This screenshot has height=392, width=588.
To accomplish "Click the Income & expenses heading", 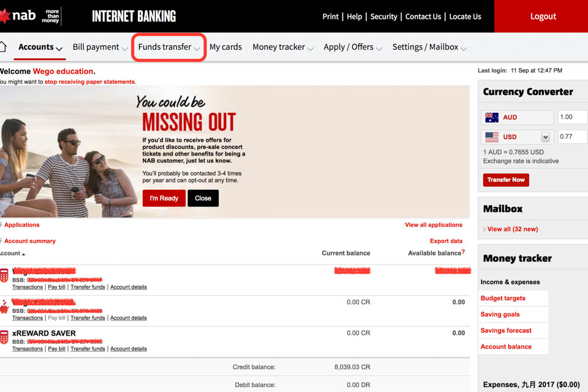I will pos(510,282).
